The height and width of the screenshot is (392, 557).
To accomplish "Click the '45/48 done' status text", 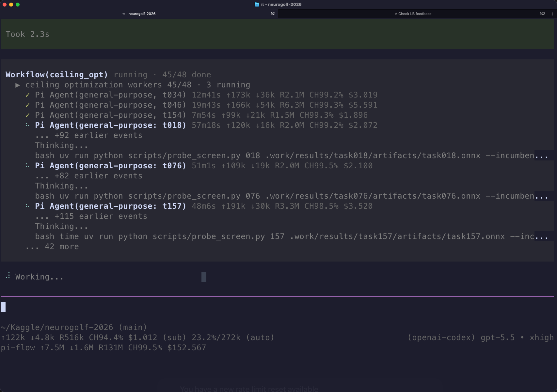I will click(x=186, y=75).
